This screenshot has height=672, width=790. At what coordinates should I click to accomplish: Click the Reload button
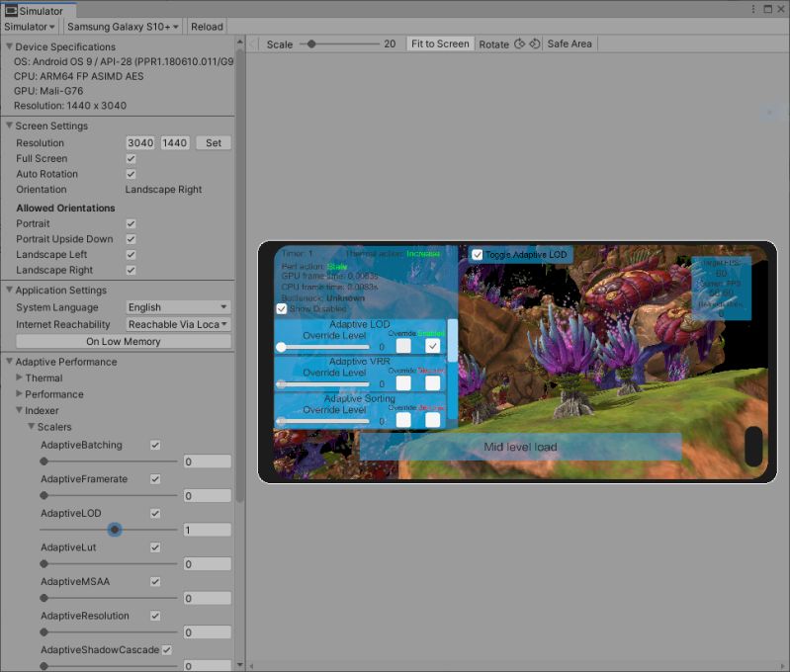click(x=207, y=27)
